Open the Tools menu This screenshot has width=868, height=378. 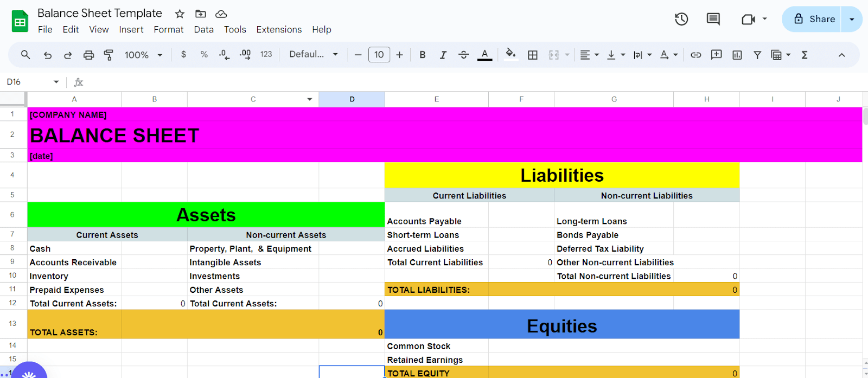coord(235,29)
